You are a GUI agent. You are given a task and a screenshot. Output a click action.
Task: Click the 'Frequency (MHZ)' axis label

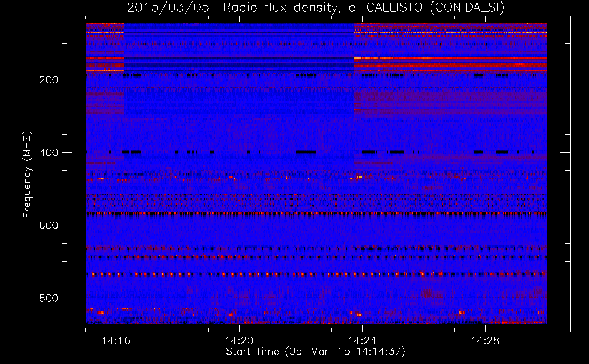pyautogui.click(x=27, y=175)
